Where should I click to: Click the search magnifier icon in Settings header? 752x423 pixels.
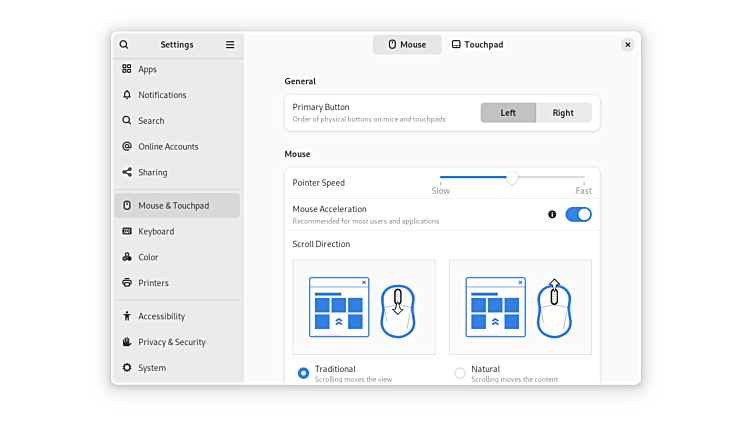124,45
